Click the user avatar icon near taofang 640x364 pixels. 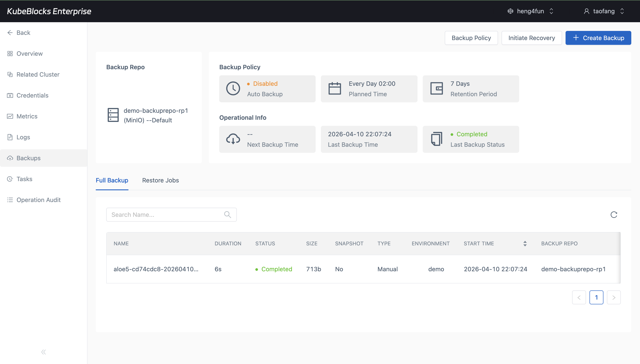[586, 11]
